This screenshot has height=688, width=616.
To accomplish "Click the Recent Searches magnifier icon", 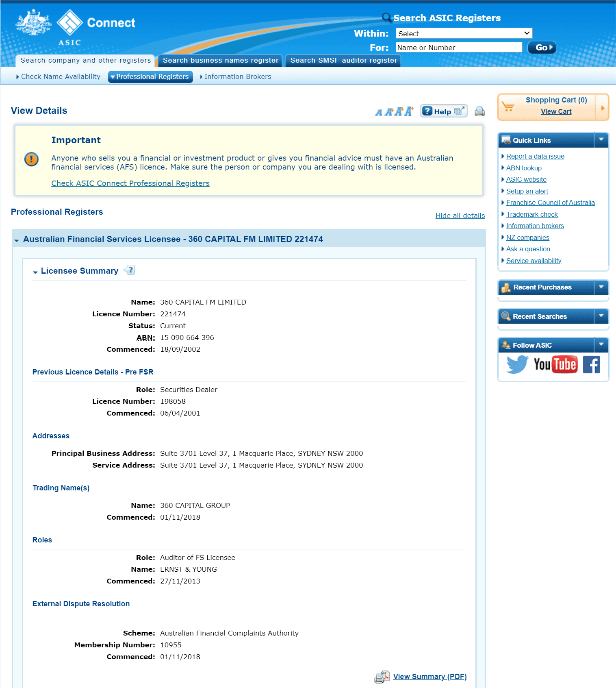I will pyautogui.click(x=506, y=316).
